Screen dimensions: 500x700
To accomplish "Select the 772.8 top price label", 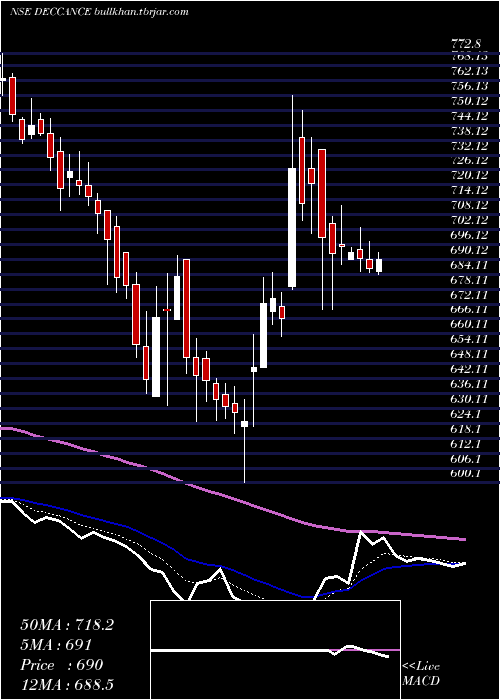I will 466,44.
